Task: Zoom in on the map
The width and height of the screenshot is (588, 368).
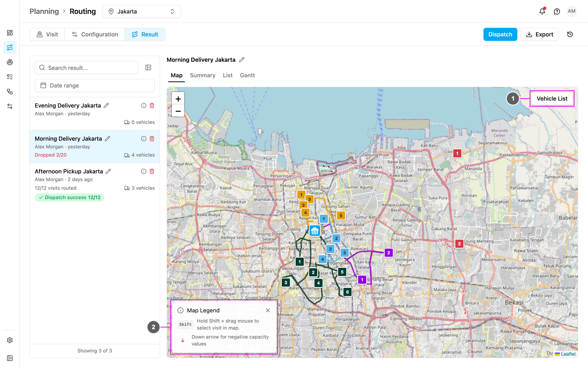Action: pyautogui.click(x=178, y=99)
